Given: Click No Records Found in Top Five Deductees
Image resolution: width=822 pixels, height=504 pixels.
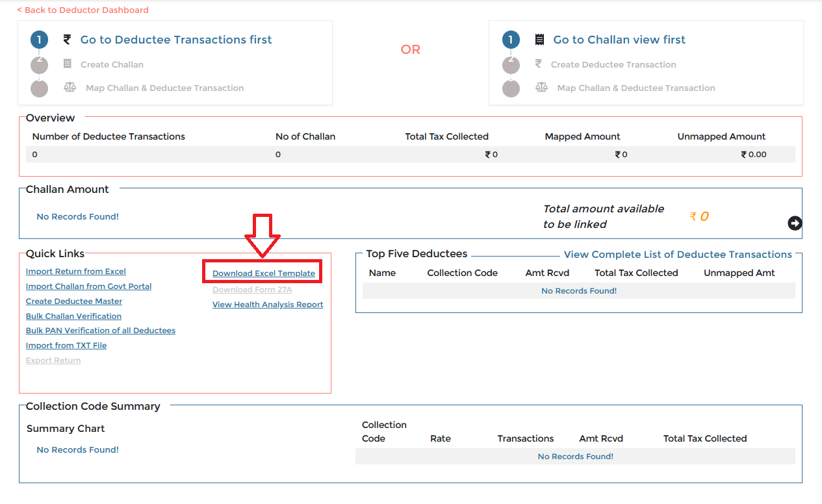Looking at the screenshot, I should [x=579, y=291].
